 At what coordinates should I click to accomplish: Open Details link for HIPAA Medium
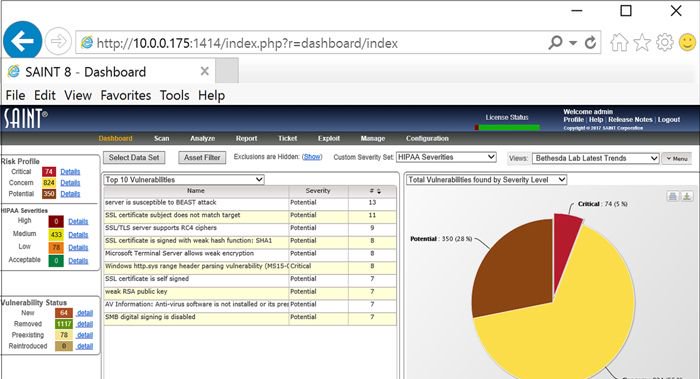coord(78,234)
